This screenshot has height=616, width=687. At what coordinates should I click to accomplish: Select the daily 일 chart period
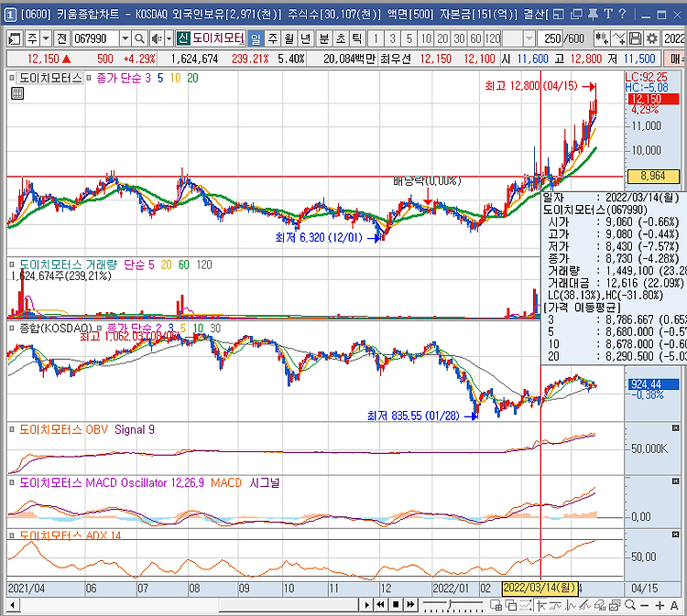pyautogui.click(x=256, y=39)
